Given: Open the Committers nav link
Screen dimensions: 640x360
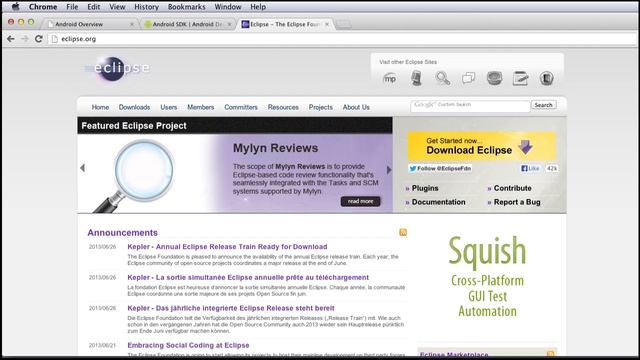Looking at the screenshot, I should [241, 107].
